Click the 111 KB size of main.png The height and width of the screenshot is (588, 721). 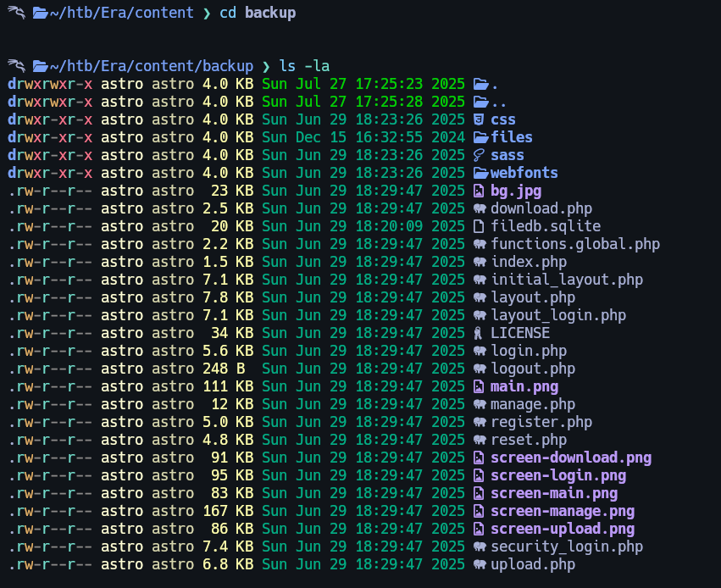click(228, 387)
